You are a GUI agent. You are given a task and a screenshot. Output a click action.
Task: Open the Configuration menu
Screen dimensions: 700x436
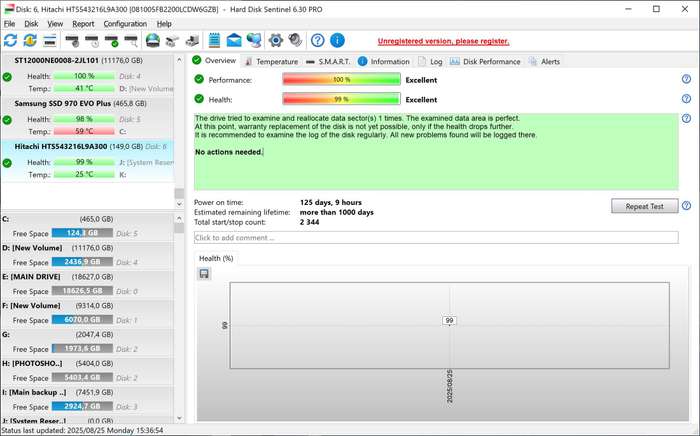125,24
